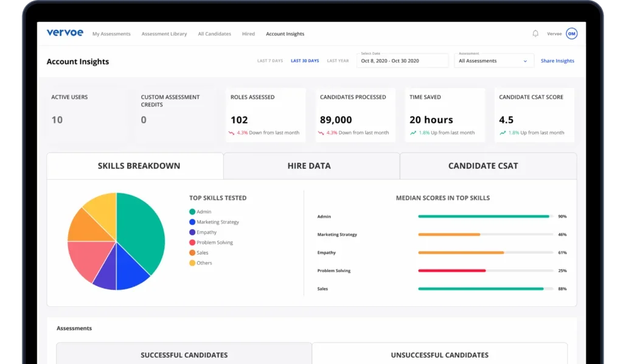Open the Assessment Library page

click(164, 33)
